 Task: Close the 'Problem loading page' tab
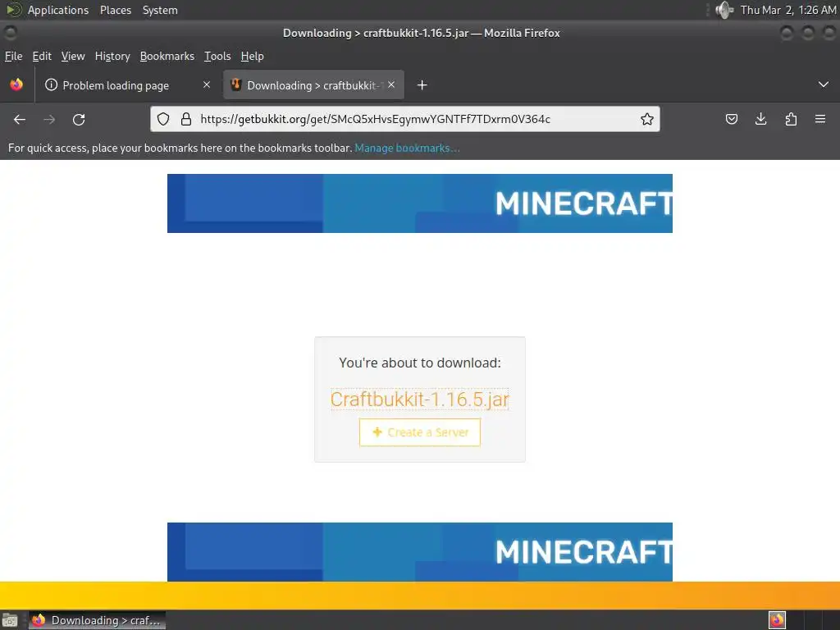click(x=206, y=84)
